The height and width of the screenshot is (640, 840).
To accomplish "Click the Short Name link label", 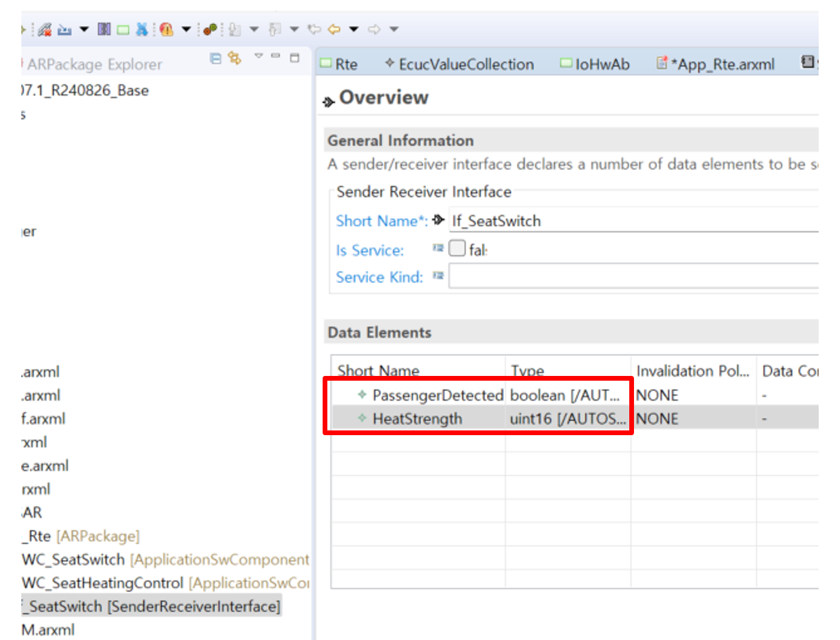I will click(381, 221).
